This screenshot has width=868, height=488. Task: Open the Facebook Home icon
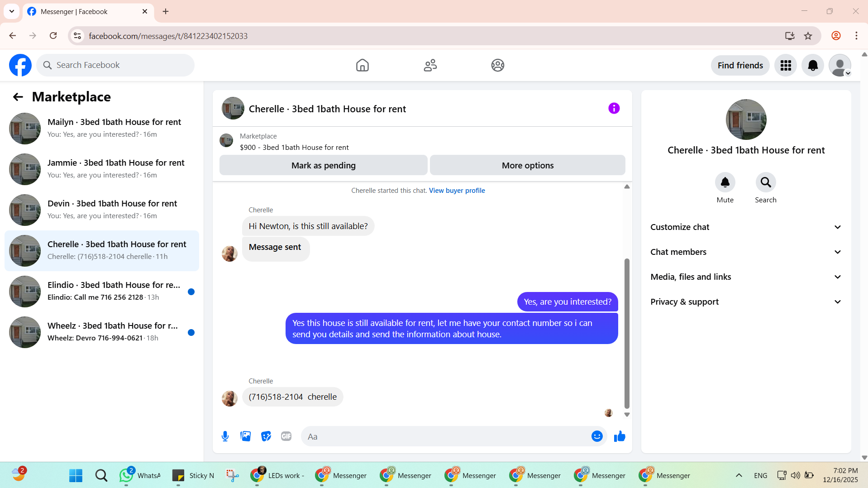point(362,65)
